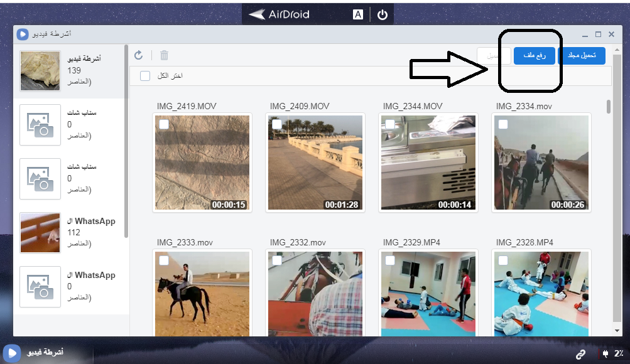The image size is (630, 364).
Task: Click the refresh icon in the toolbar
Action: click(x=139, y=56)
